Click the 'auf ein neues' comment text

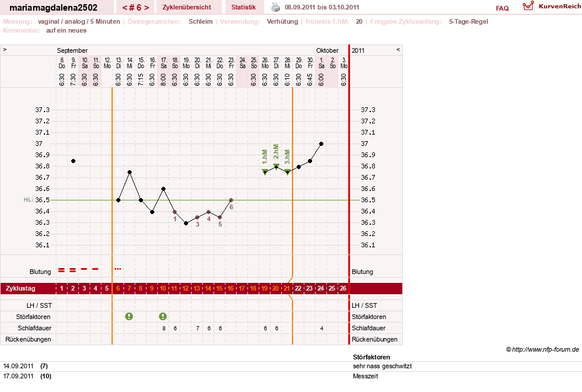coord(66,30)
